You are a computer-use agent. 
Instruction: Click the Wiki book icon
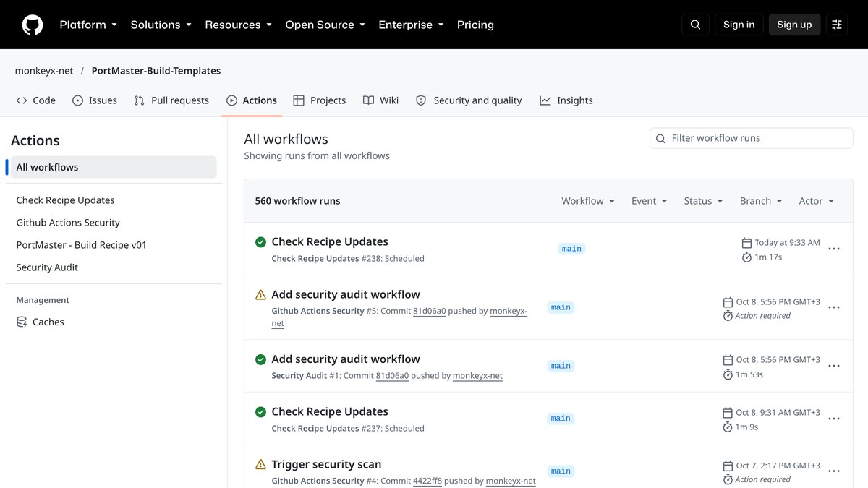[x=369, y=100]
